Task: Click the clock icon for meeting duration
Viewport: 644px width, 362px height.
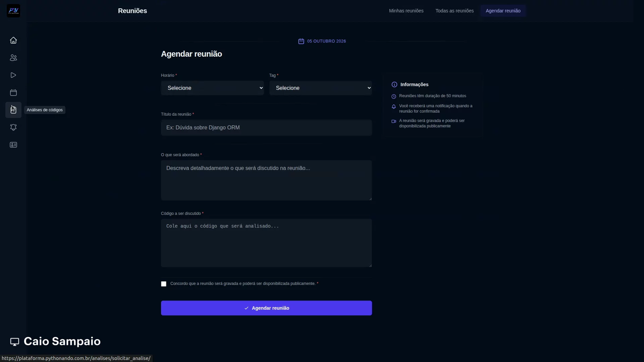Action: click(x=394, y=97)
